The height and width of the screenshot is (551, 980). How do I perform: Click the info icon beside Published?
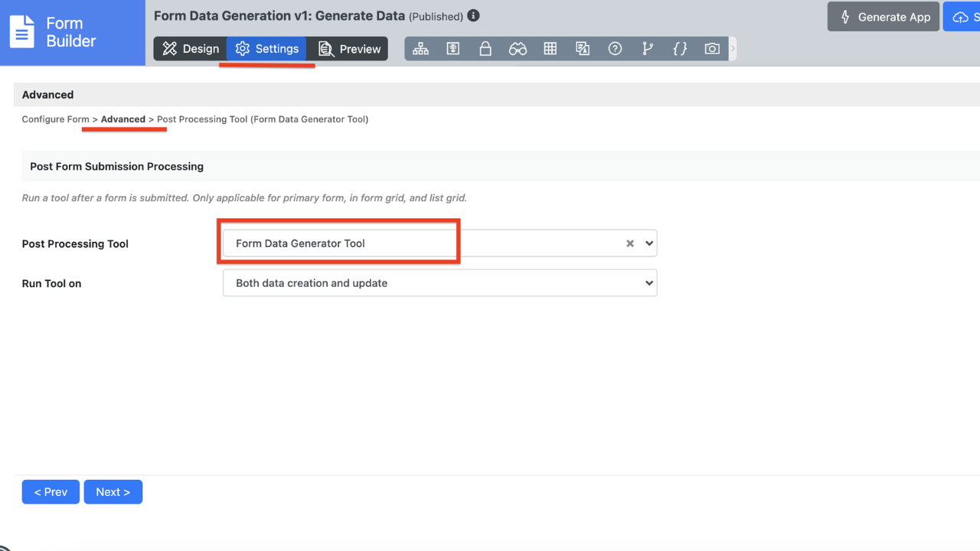473,16
